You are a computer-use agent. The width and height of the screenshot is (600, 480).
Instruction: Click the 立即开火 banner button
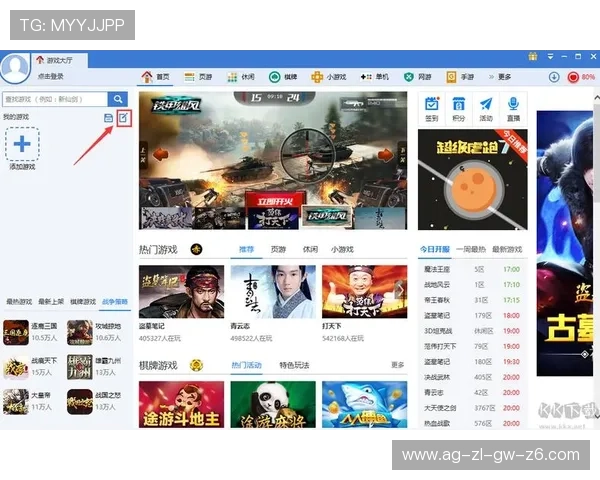pyautogui.click(x=275, y=201)
